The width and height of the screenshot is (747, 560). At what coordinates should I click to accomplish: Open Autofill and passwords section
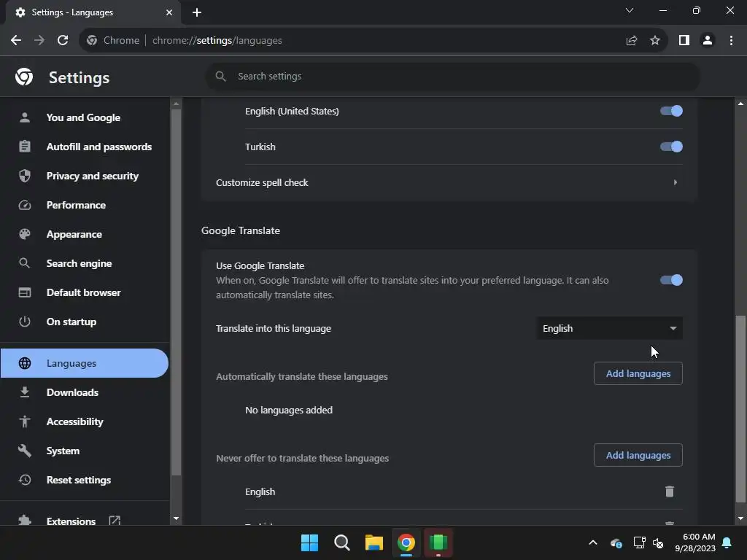pyautogui.click(x=85, y=147)
